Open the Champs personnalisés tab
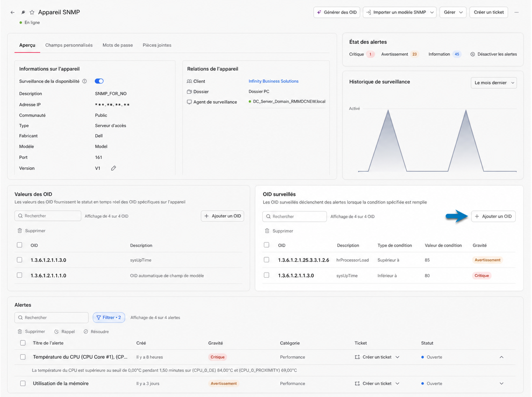Viewport: 532px width, 397px height. click(x=69, y=45)
